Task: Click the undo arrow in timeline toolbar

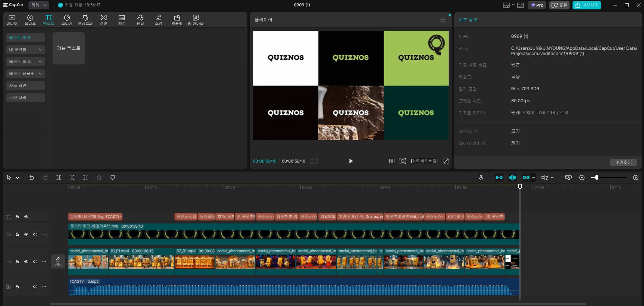Action: [x=32, y=178]
